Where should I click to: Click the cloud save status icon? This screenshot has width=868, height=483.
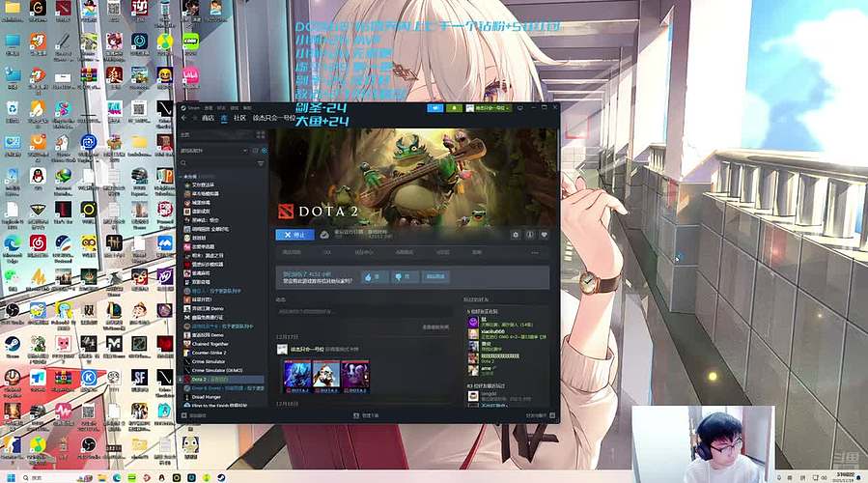coord(324,234)
